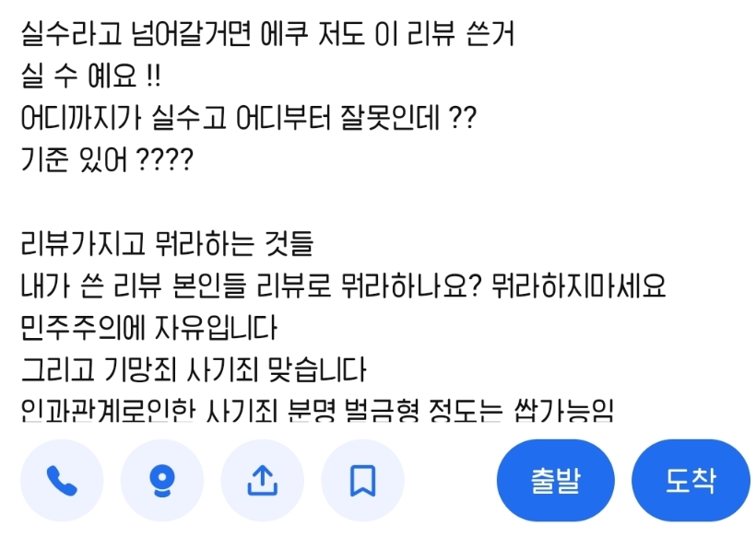Save the place with the bookmark icon
Viewport: 756px width, 537px height.
(362, 480)
